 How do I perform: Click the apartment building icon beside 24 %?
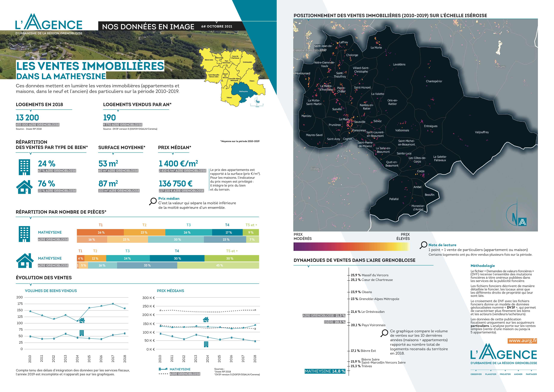(x=24, y=167)
